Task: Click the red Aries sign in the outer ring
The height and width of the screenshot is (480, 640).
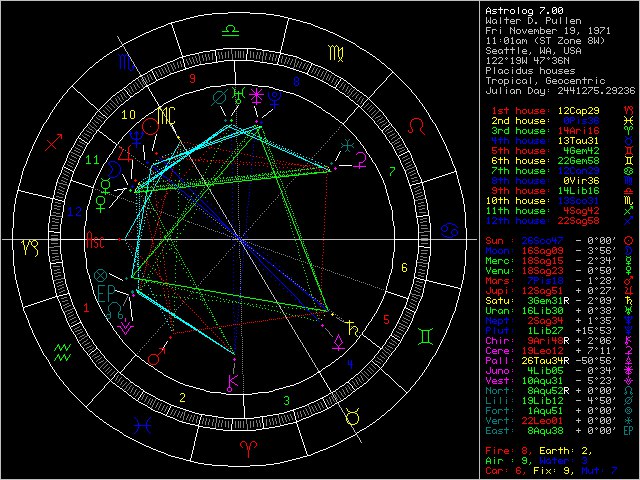Action: tap(247, 449)
